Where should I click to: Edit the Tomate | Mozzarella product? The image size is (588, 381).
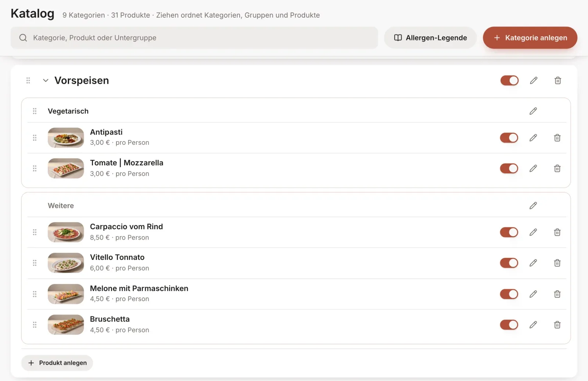(533, 168)
